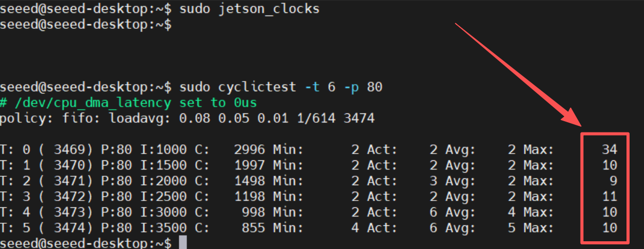Viewport: 644px width, 249px height.
Task: Click the empty second seeed@seeed-desktop prompt line
Action: click(x=86, y=25)
